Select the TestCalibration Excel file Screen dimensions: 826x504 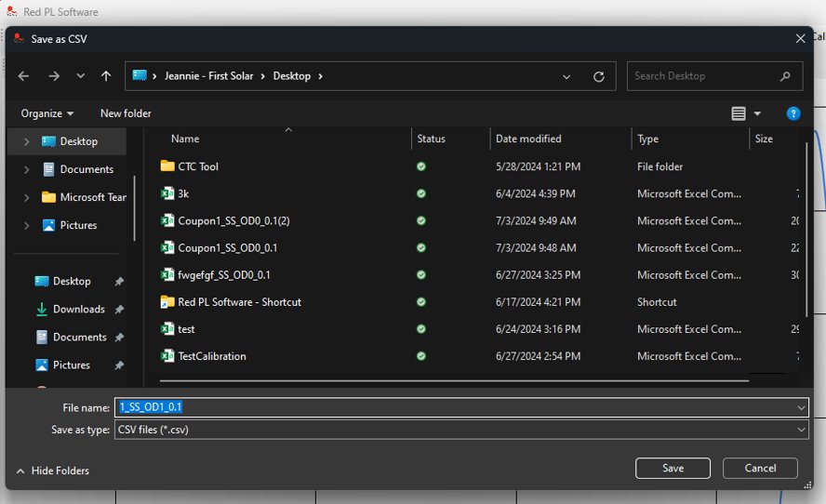coord(212,356)
